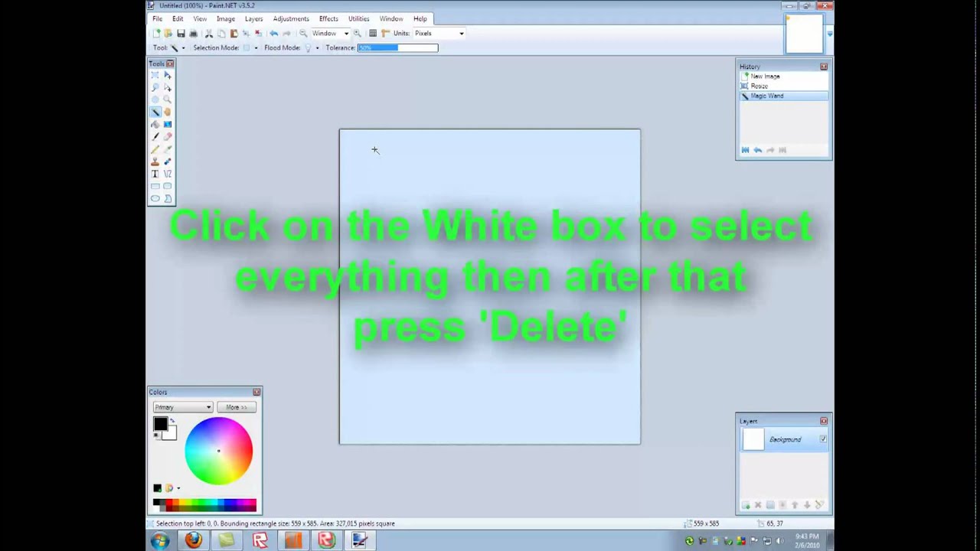Select the Color Picker tool

pos(167,148)
